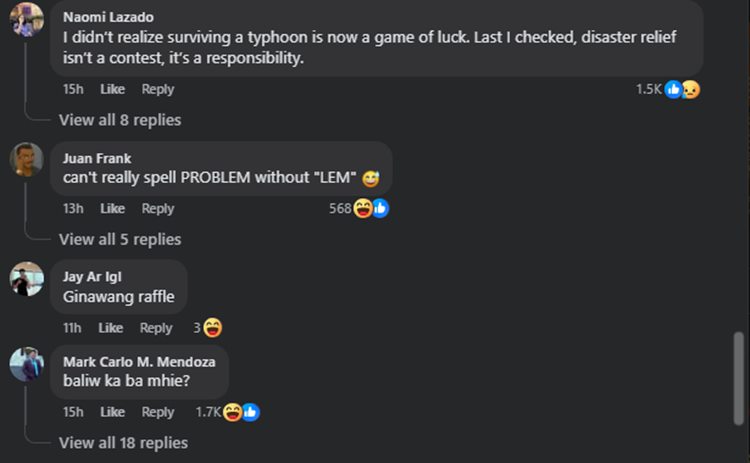This screenshot has width=750, height=463.
Task: Open the Juan Frank name link
Action: click(97, 158)
